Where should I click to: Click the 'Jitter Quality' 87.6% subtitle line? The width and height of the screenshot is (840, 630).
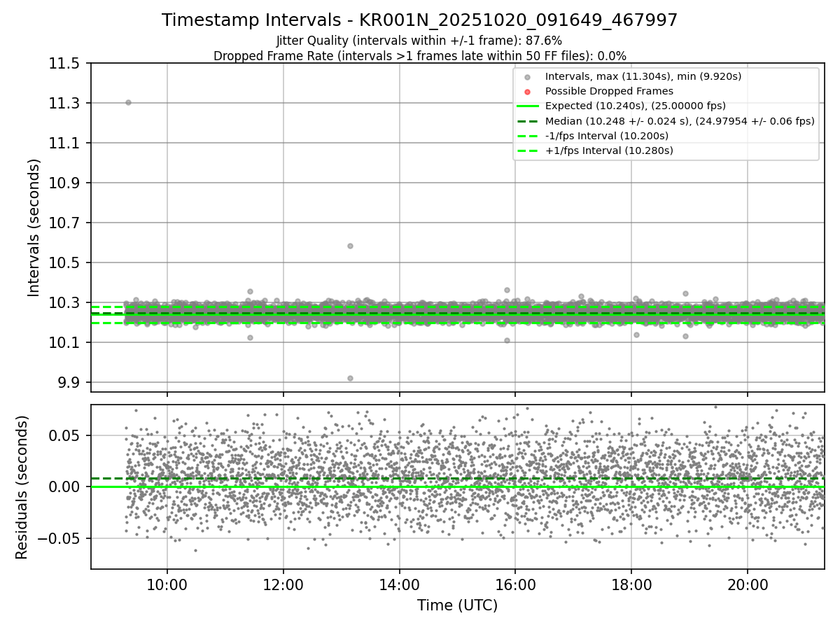pos(419,41)
